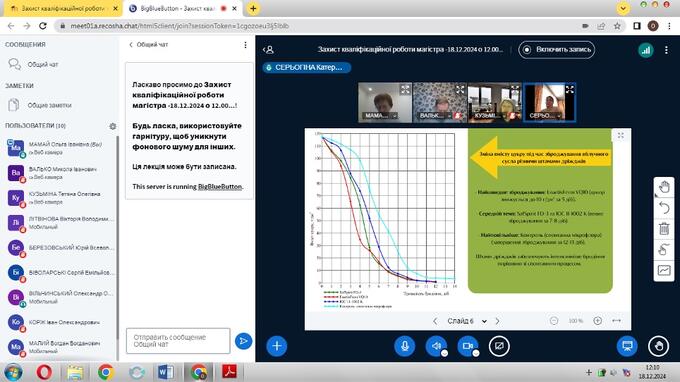Click the Включить запись button
680x382 pixels.
556,49
